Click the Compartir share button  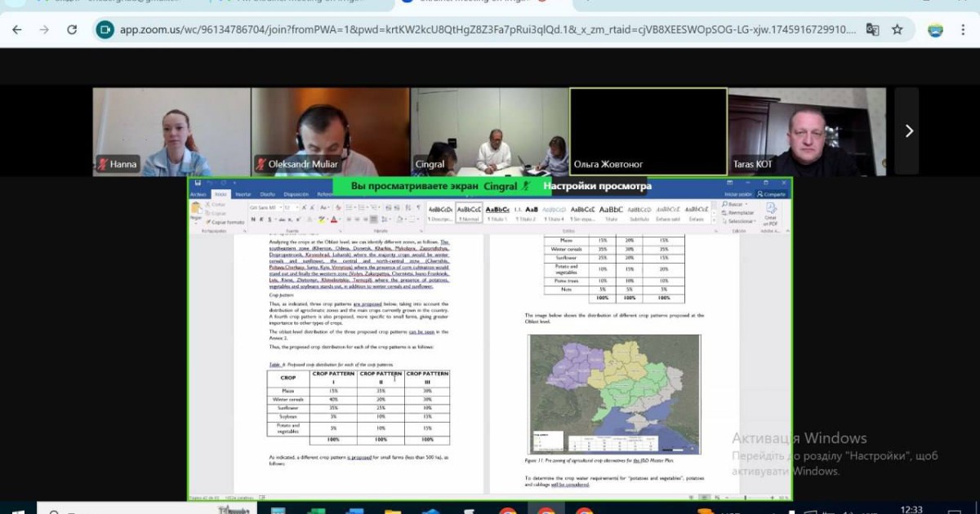(772, 194)
